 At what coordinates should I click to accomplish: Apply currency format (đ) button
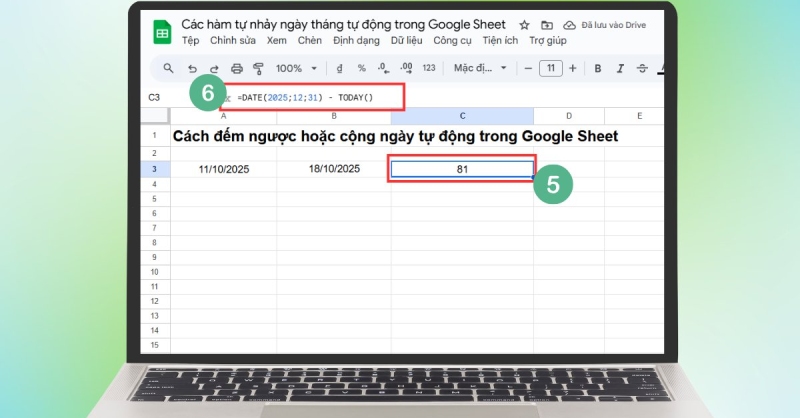[339, 68]
